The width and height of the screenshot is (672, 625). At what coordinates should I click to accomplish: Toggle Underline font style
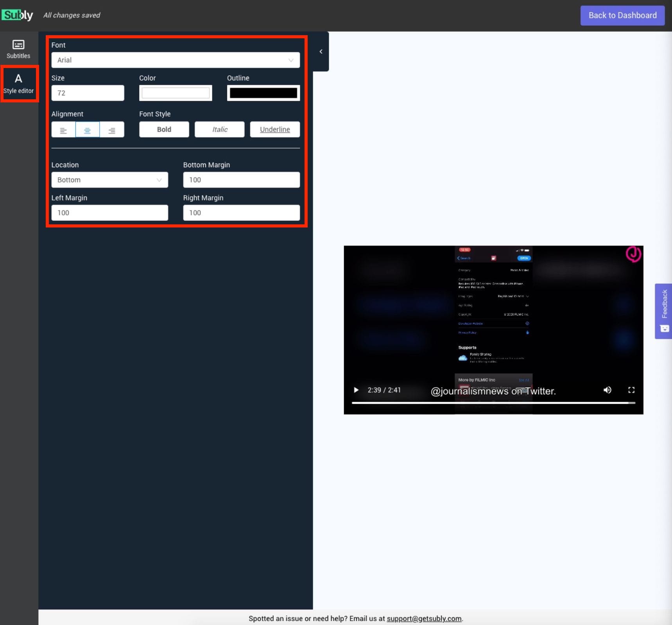click(275, 130)
